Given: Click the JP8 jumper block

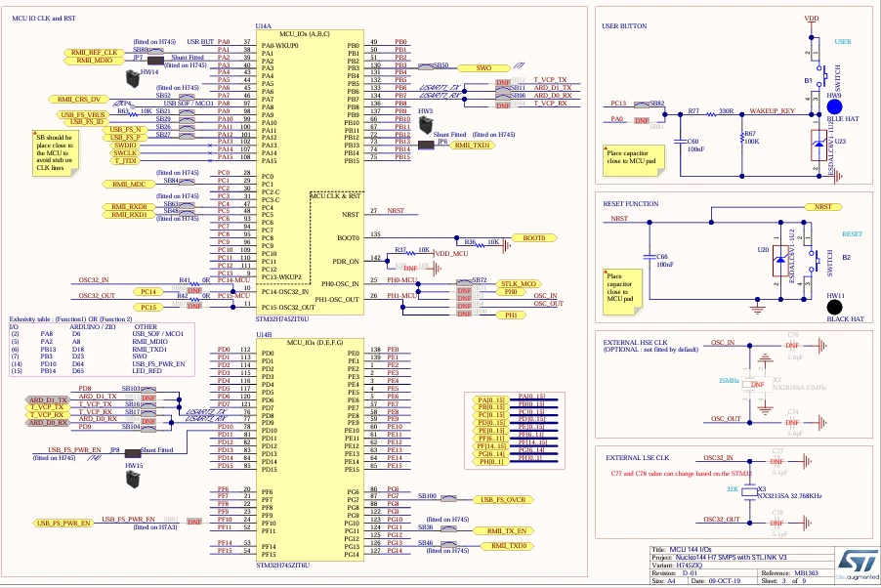Looking at the screenshot, I should pos(133,453).
